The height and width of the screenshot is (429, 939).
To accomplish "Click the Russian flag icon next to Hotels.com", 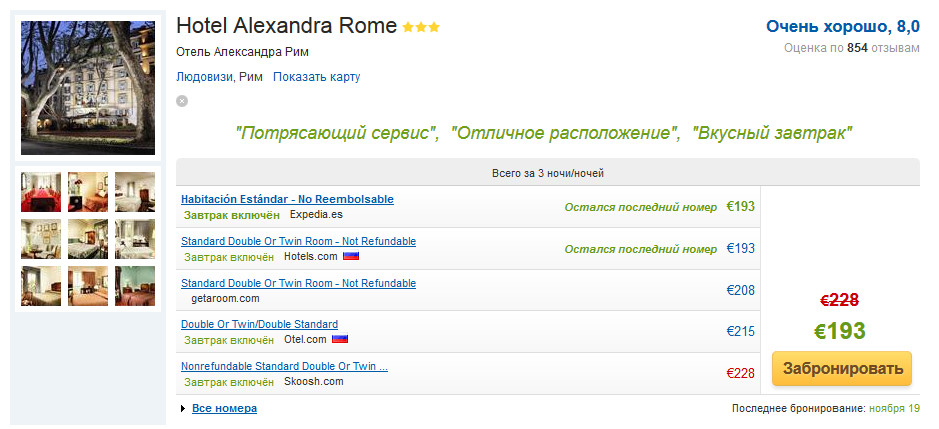I will click(x=351, y=256).
